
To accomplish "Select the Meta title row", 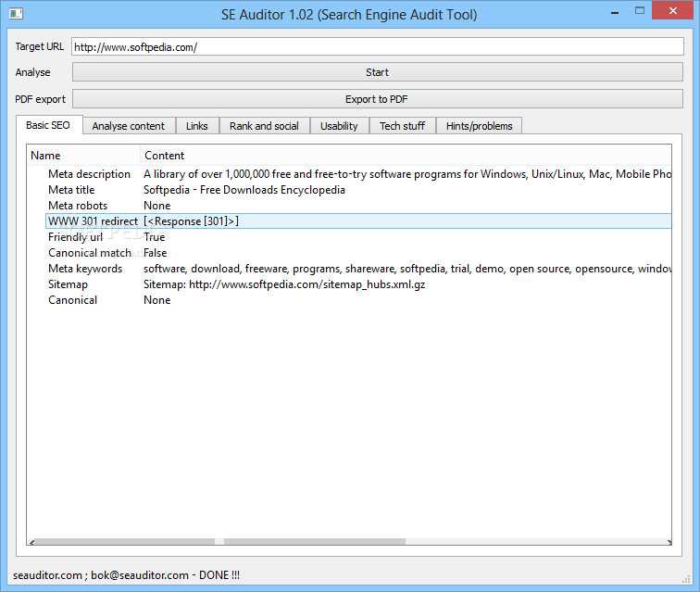I will (x=359, y=190).
